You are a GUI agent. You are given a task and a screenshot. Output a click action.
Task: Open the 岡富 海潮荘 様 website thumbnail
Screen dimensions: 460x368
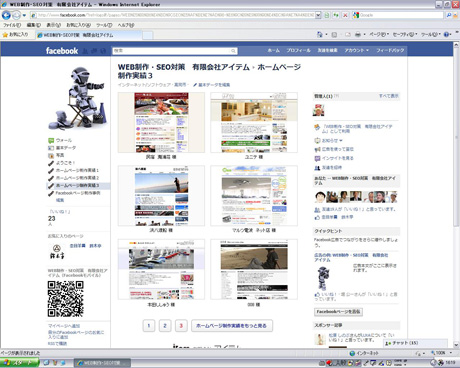pyautogui.click(x=161, y=122)
